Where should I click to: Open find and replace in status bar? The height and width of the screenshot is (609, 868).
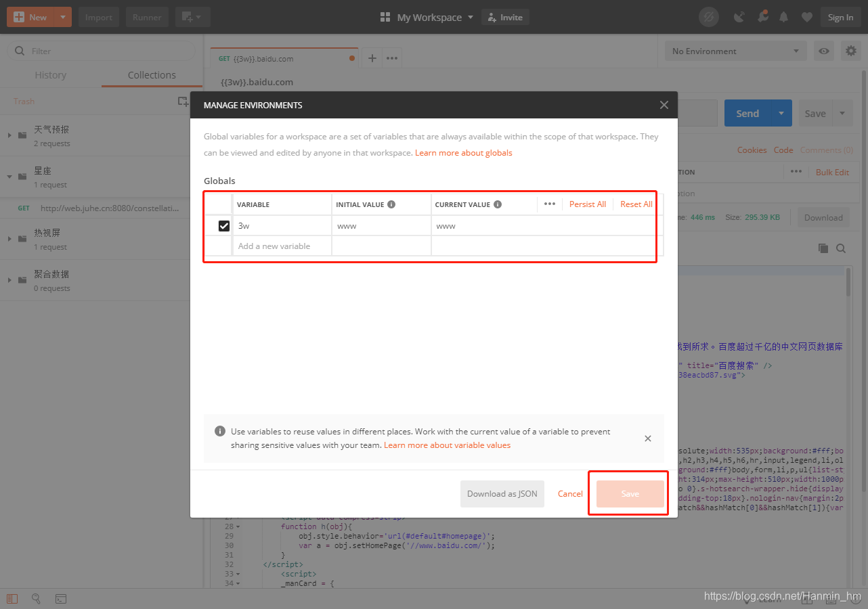click(x=36, y=599)
